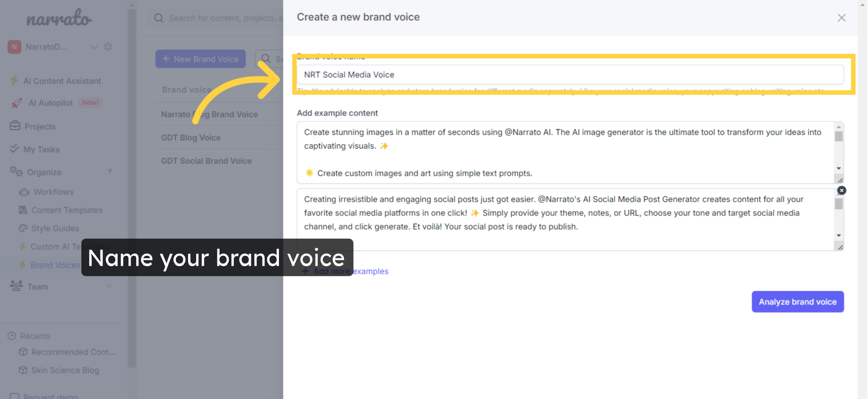This screenshot has height=399, width=868.
Task: Click the My Tasks checkmark icon
Action: coord(14,148)
